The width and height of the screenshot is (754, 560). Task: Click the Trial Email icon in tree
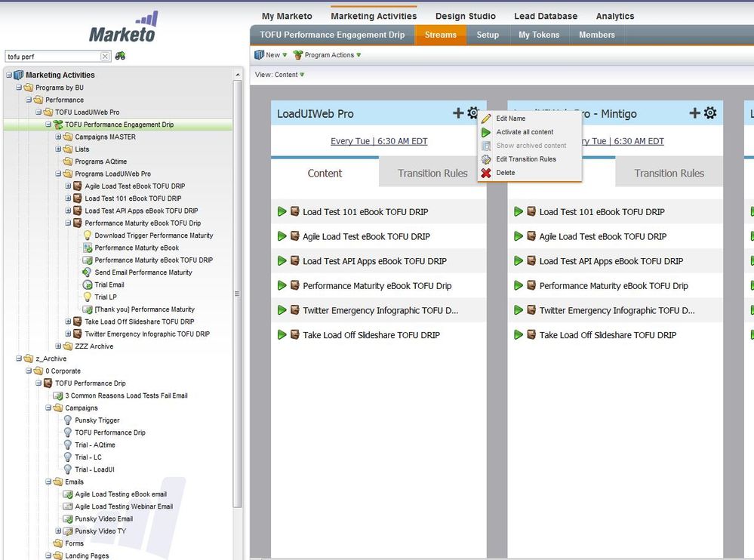pos(88,285)
